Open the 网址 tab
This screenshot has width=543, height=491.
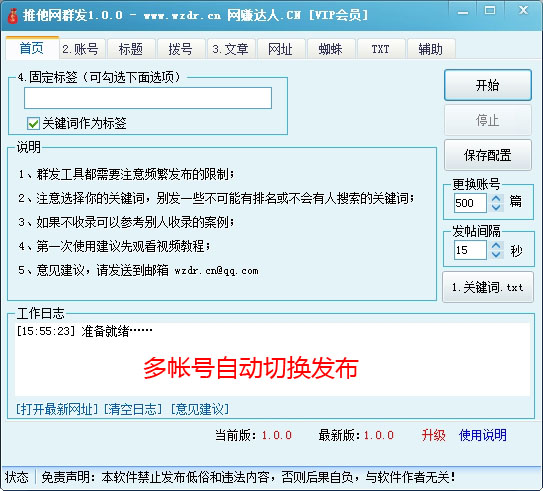(x=280, y=49)
